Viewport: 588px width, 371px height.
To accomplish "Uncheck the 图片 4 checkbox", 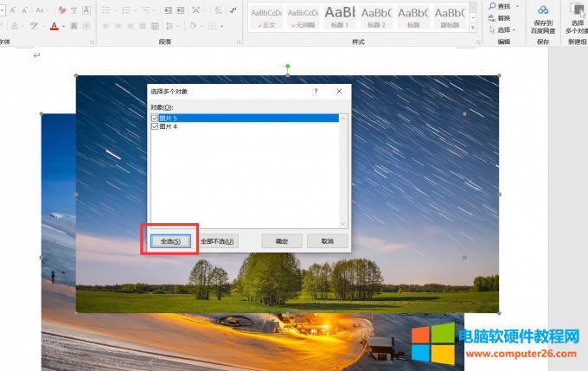I will pos(155,126).
